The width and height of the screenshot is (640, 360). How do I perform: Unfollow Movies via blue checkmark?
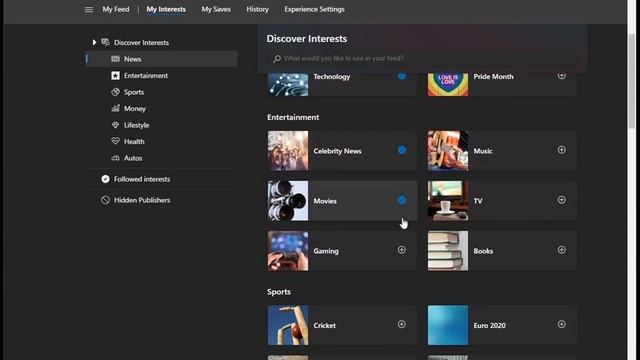(x=402, y=200)
